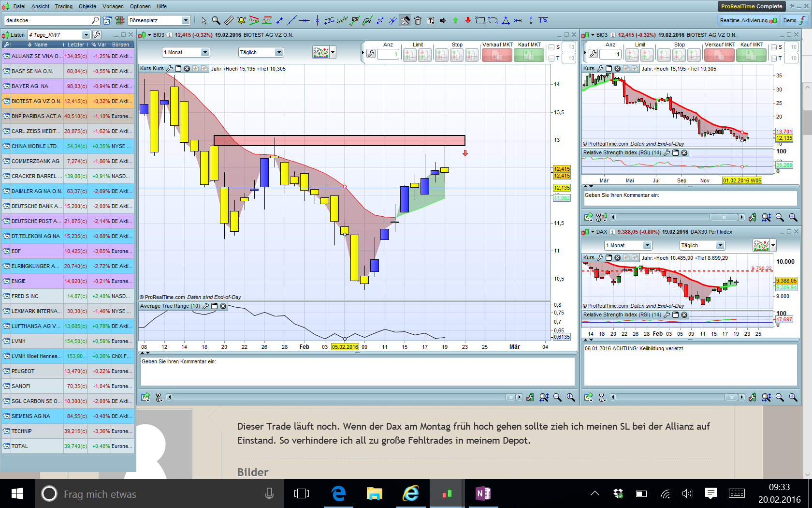Select the text annotation tool
Viewport: 812px width, 508px height.
(x=430, y=20)
